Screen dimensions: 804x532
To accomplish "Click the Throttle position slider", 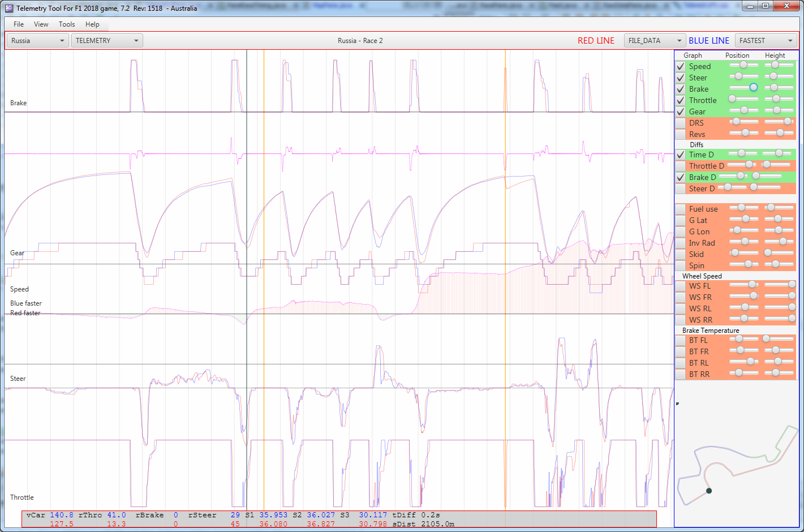I will 743,99.
